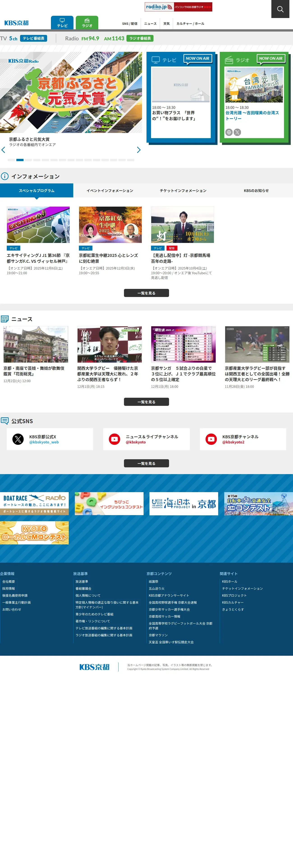Open 京都産業大学ラグビー部 news headline

click(257, 374)
